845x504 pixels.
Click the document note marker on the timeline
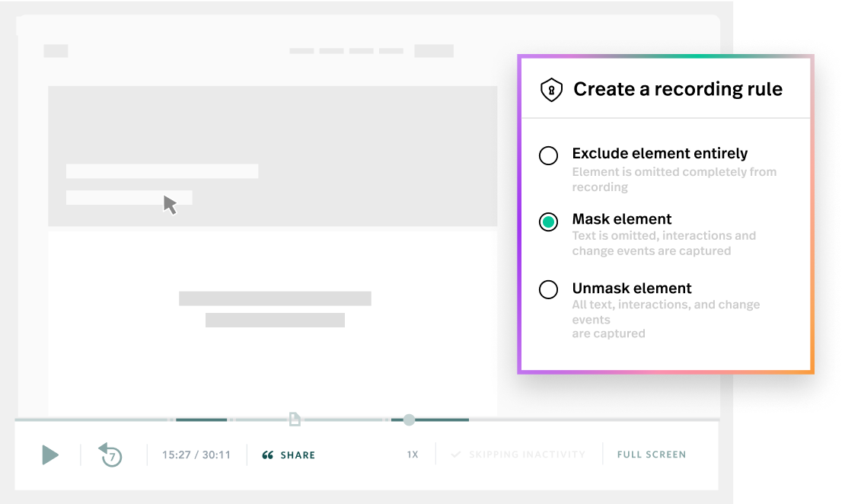pos(295,418)
